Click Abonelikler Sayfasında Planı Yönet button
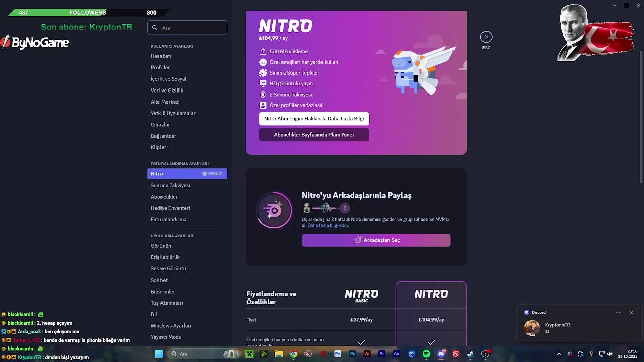 click(314, 135)
